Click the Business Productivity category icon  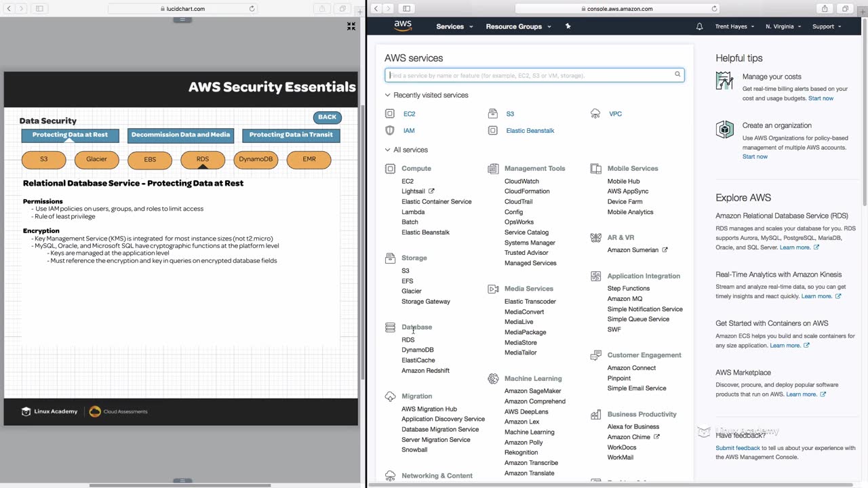595,414
